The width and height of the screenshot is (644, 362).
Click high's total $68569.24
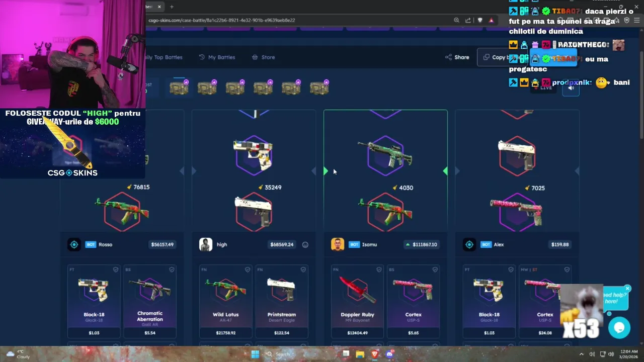[x=282, y=245]
